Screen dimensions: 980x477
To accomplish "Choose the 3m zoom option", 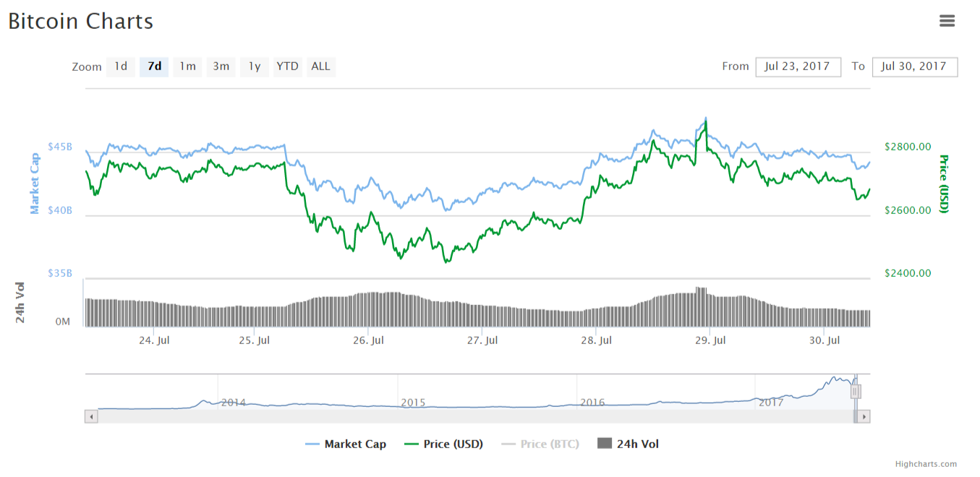I will tap(221, 66).
